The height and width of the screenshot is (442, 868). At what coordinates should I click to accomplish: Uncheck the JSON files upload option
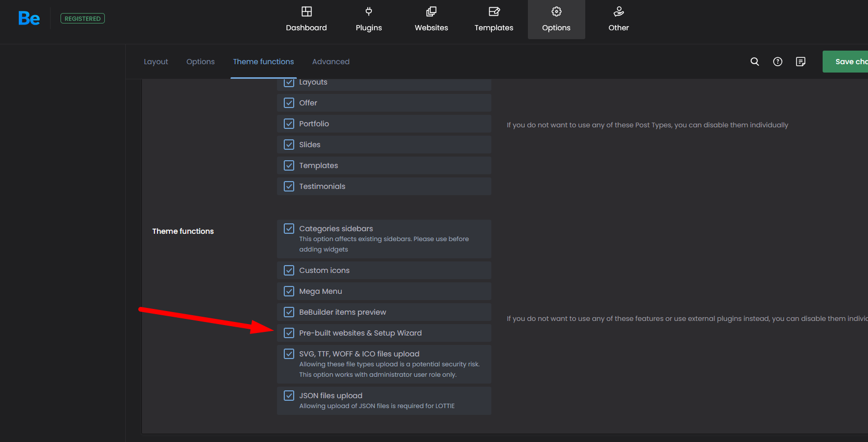(289, 396)
